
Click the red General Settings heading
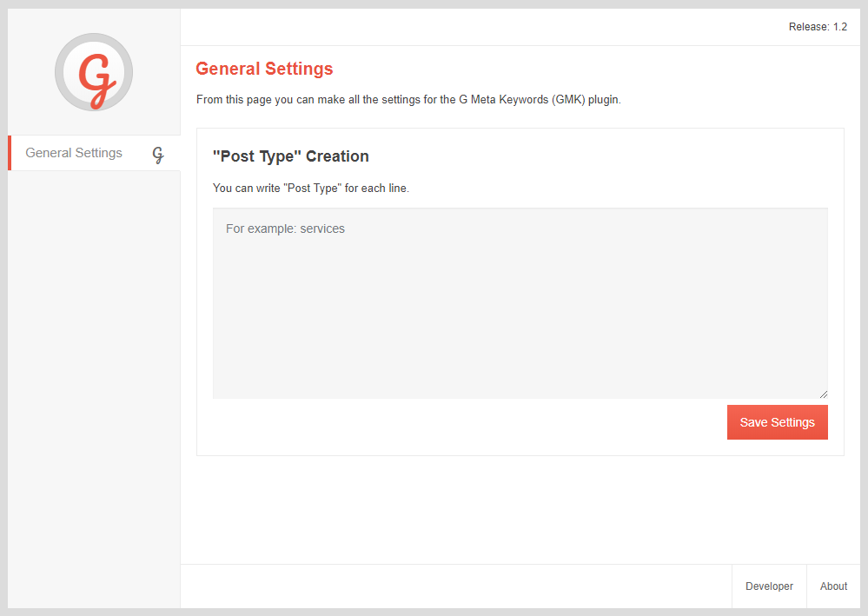(264, 69)
